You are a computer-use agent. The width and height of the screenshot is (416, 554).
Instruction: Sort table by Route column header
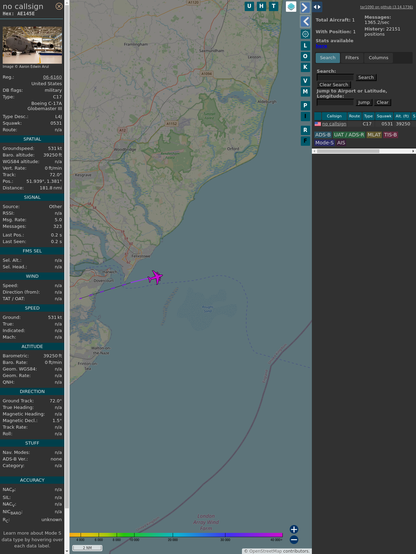click(354, 116)
